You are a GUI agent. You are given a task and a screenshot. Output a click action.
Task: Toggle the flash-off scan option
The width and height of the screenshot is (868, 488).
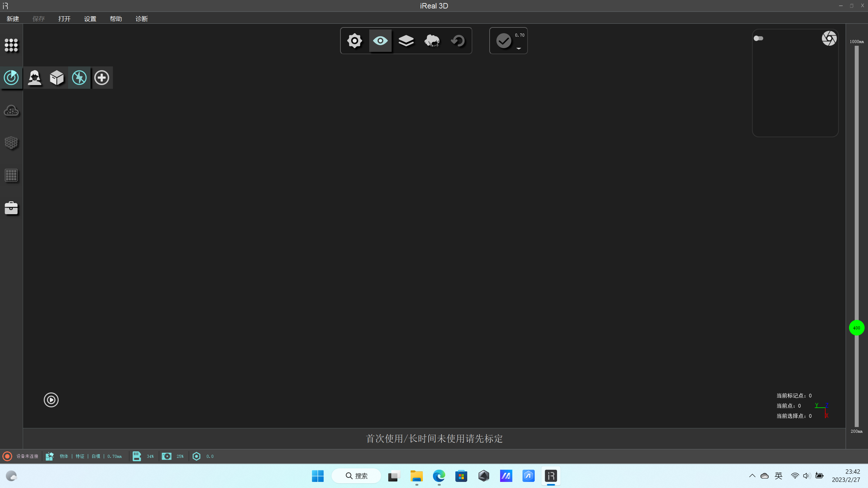[x=79, y=78]
